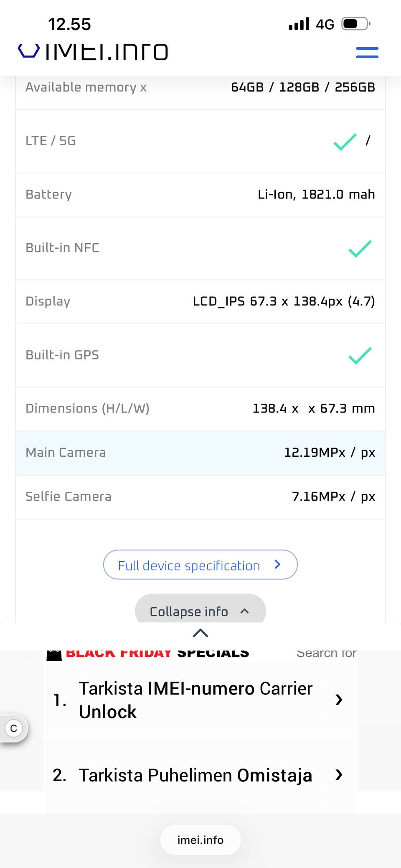Select the Main Camera row
The image size is (401, 868).
coord(200,453)
